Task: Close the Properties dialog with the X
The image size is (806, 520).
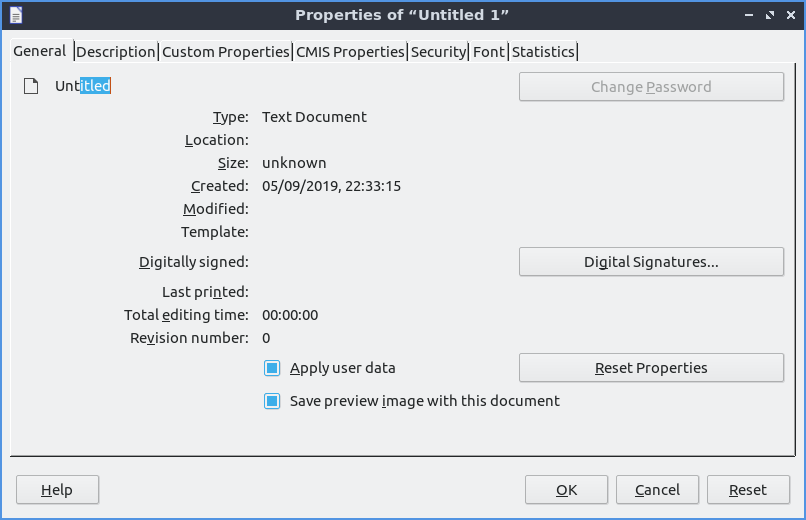Action: [790, 15]
